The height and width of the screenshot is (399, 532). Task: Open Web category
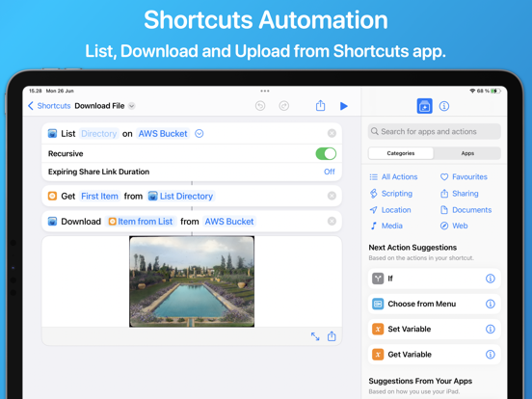454,226
